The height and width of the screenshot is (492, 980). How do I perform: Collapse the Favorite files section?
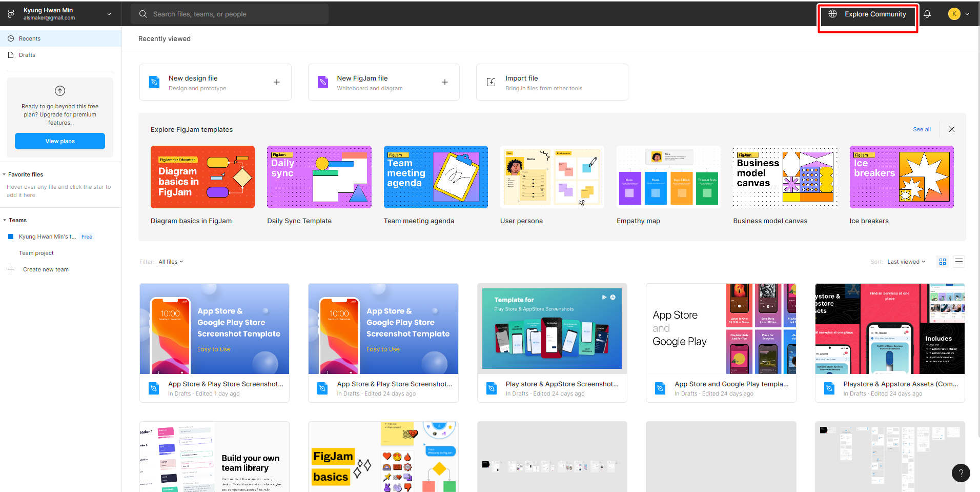pos(5,174)
